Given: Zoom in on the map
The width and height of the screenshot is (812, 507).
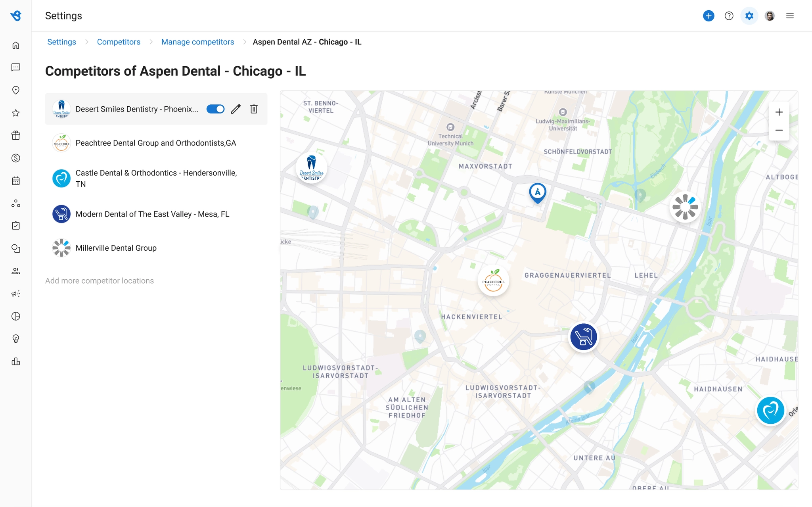Looking at the screenshot, I should (779, 112).
